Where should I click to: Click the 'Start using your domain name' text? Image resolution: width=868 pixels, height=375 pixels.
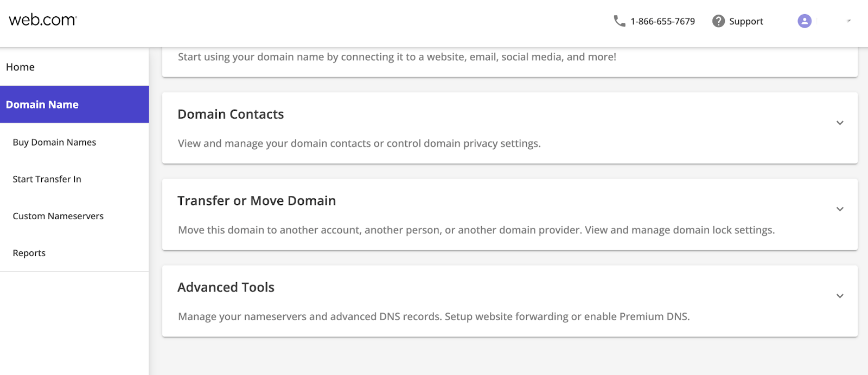pyautogui.click(x=397, y=57)
